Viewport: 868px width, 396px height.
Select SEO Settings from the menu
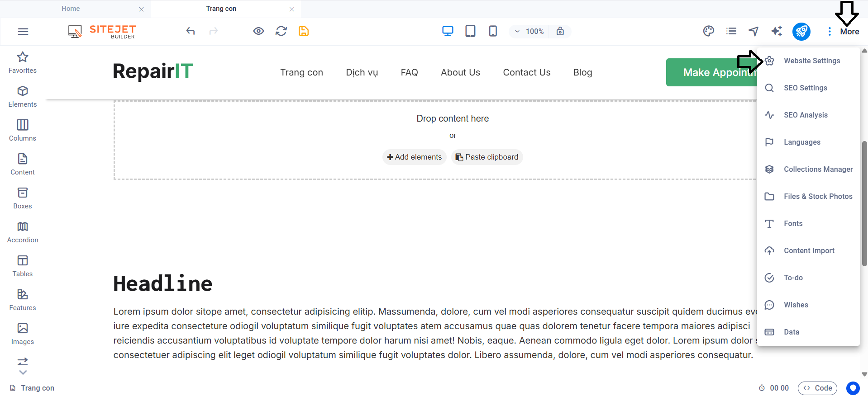click(805, 88)
